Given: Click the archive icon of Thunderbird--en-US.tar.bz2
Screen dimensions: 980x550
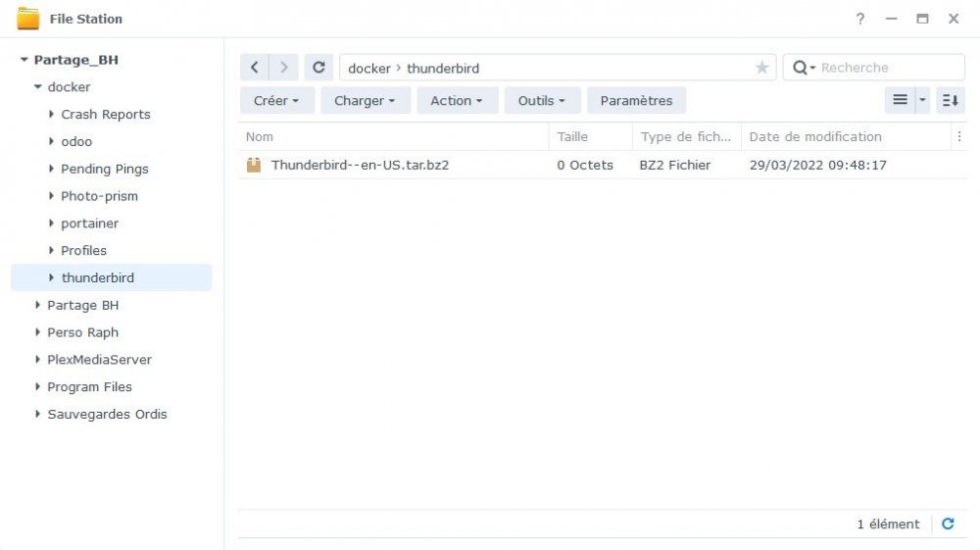Looking at the screenshot, I should (x=254, y=165).
